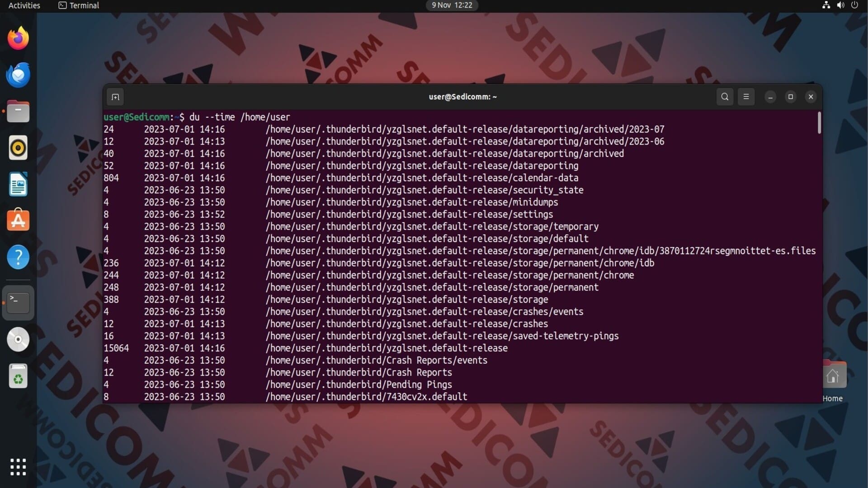Open Rhythmbox music player in dock
This screenshot has height=488, width=868.
[18, 148]
